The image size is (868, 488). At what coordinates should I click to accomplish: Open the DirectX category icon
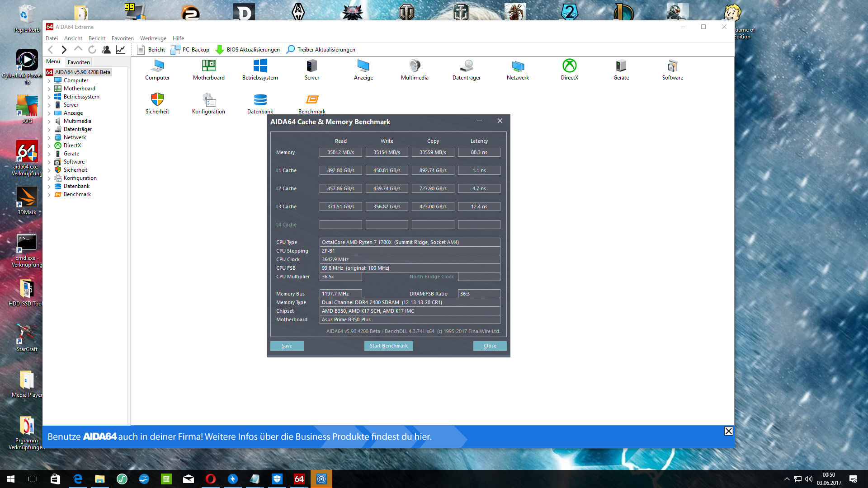point(569,66)
